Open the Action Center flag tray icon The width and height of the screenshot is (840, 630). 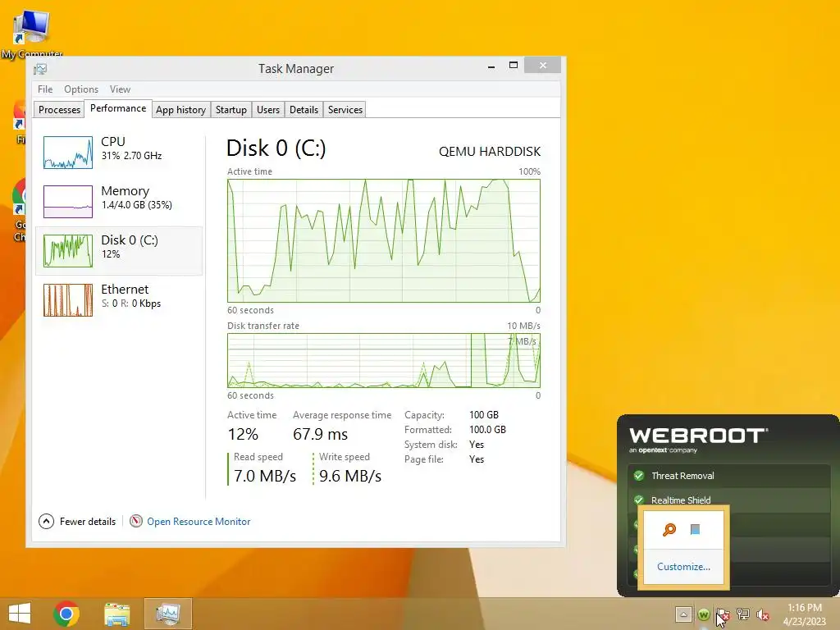tap(723, 615)
